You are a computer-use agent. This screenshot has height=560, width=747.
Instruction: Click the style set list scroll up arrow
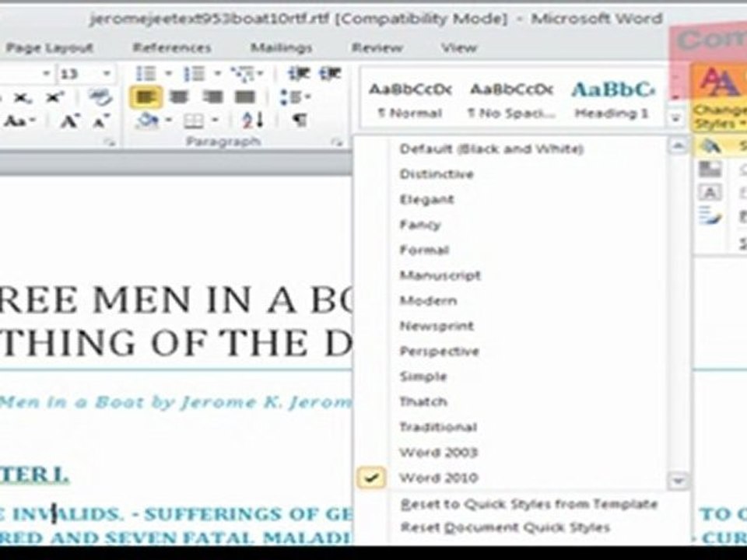pyautogui.click(x=678, y=145)
